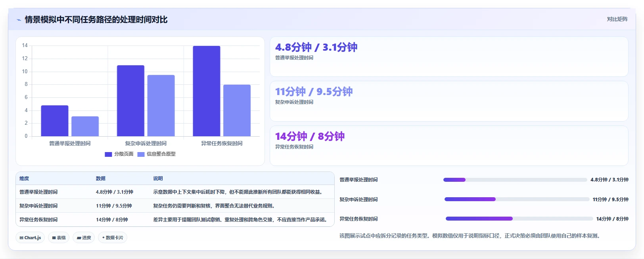644x259 pixels.
Task: Click the description starting with 差异主要用于提醒团队
Action: [x=241, y=220]
